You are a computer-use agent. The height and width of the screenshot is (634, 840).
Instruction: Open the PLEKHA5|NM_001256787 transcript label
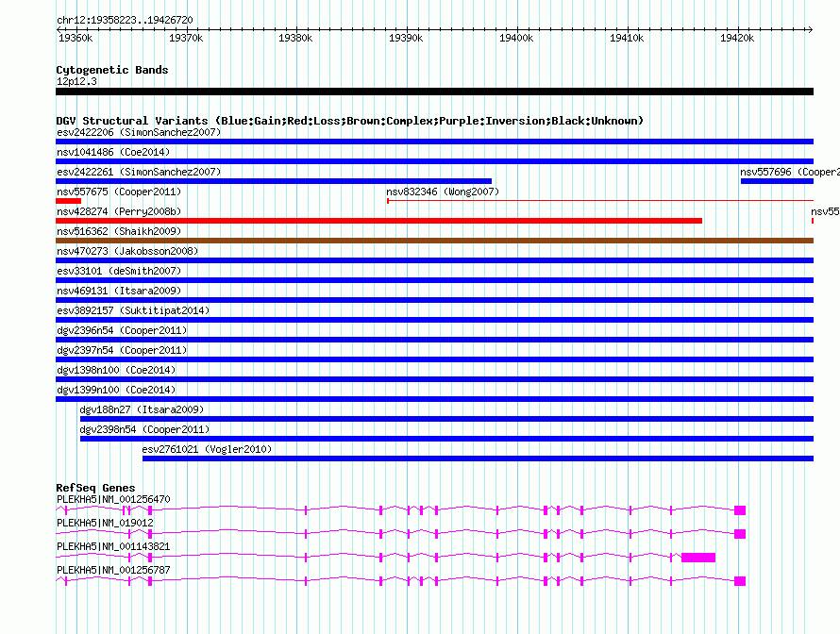pos(113,570)
